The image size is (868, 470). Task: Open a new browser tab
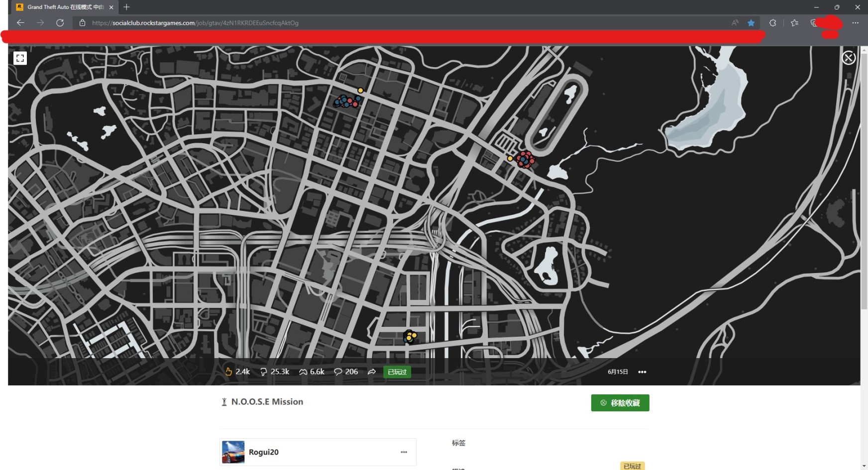coord(126,7)
